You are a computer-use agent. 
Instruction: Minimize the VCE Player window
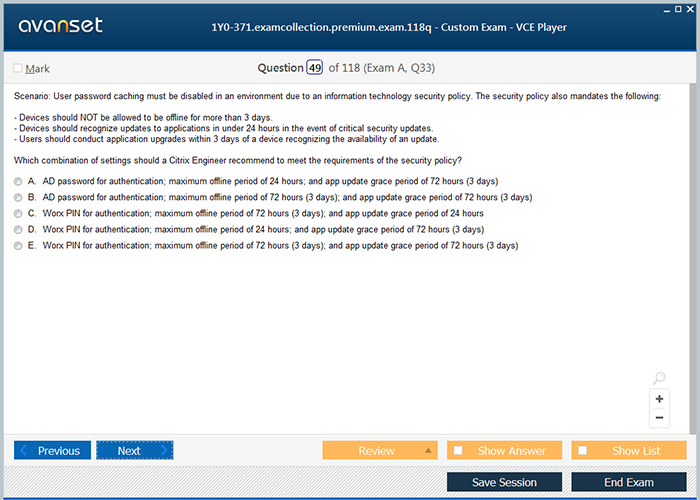(x=666, y=8)
